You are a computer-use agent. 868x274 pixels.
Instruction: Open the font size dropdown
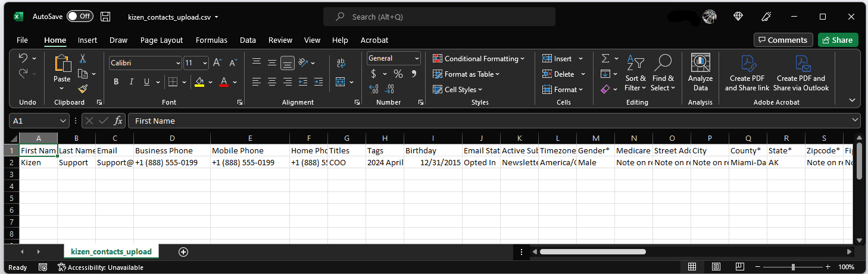[x=205, y=62]
